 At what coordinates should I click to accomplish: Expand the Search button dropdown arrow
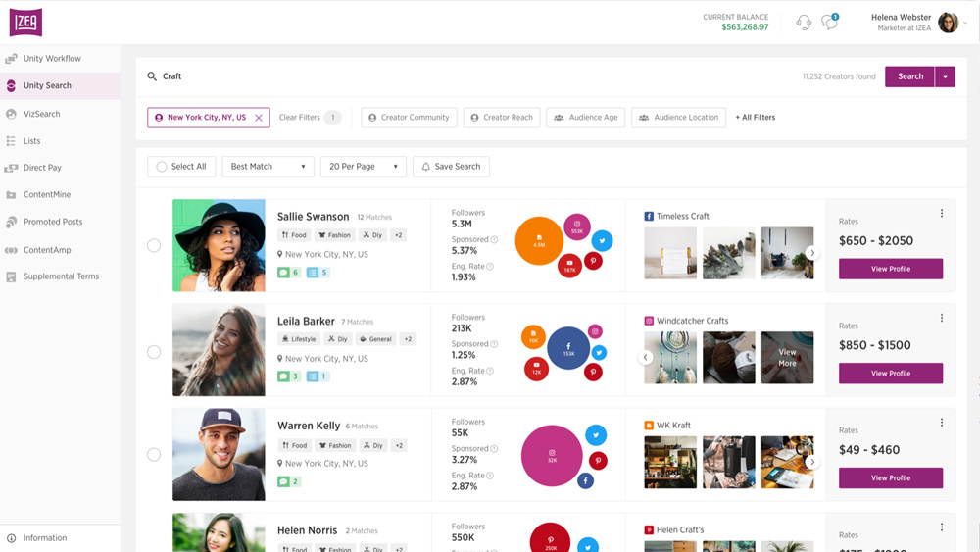click(x=945, y=76)
